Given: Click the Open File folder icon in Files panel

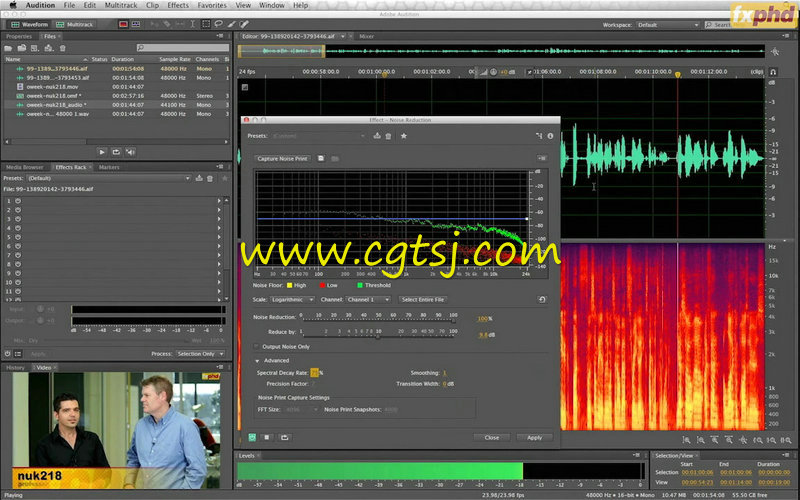Looking at the screenshot, I should [x=8, y=48].
